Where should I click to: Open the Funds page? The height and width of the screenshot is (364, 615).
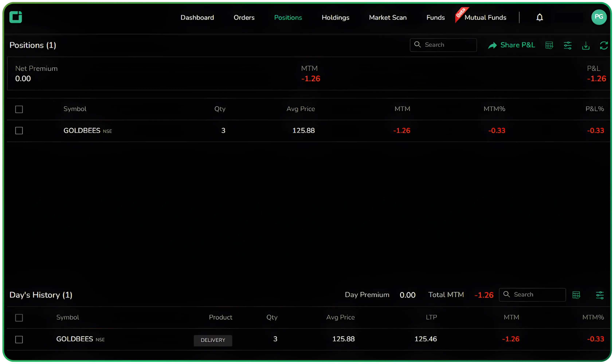coord(435,17)
